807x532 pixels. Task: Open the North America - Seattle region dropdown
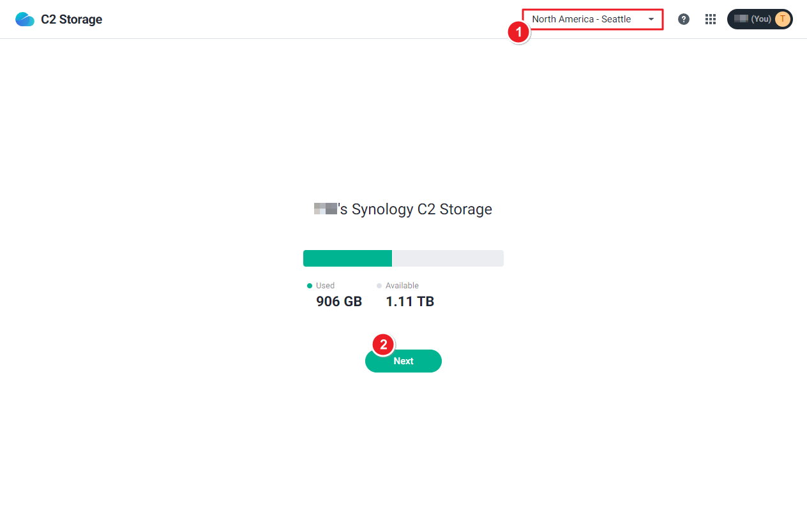click(592, 19)
